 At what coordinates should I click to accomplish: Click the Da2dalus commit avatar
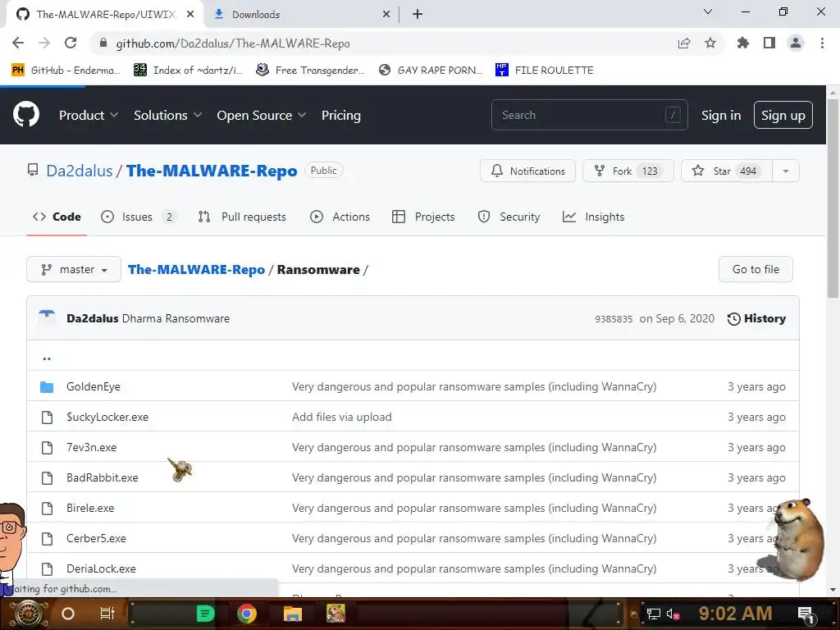pyautogui.click(x=47, y=317)
